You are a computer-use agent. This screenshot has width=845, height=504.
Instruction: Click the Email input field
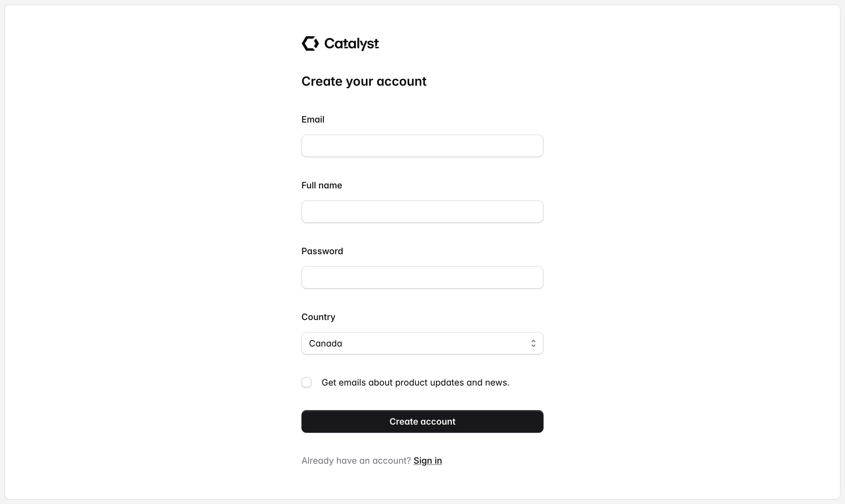422,146
